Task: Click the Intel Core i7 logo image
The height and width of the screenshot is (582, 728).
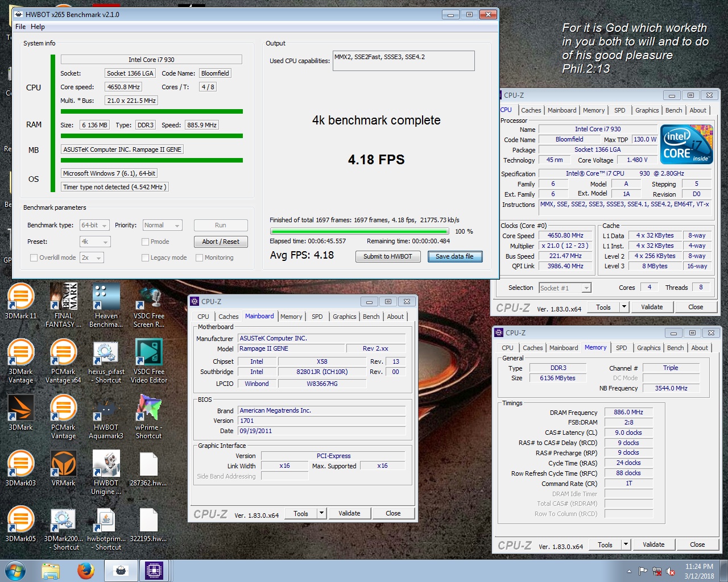Action: click(x=687, y=144)
